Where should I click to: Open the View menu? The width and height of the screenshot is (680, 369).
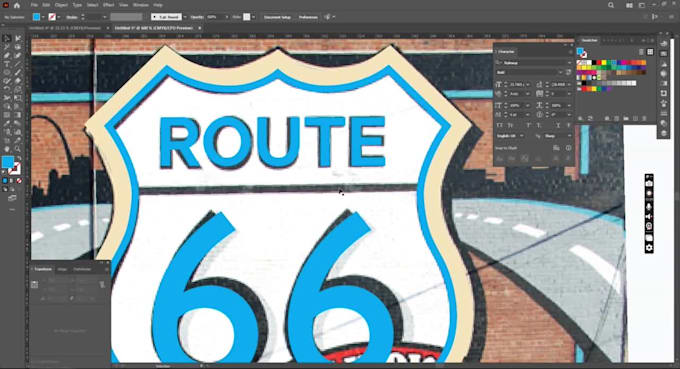point(124,5)
